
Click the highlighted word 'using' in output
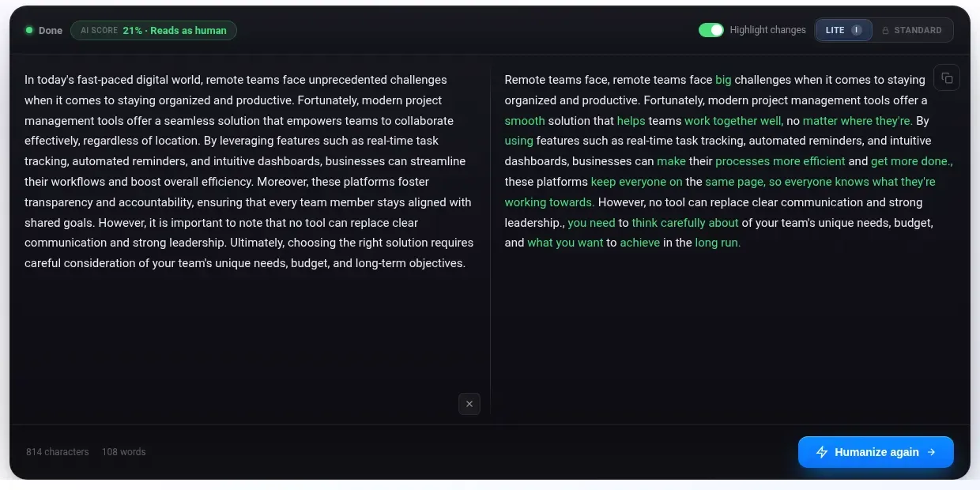point(519,141)
